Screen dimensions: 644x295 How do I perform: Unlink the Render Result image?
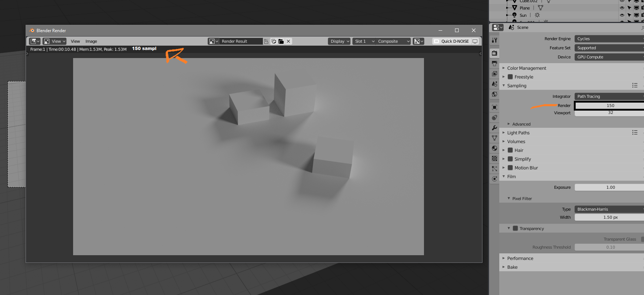(288, 41)
